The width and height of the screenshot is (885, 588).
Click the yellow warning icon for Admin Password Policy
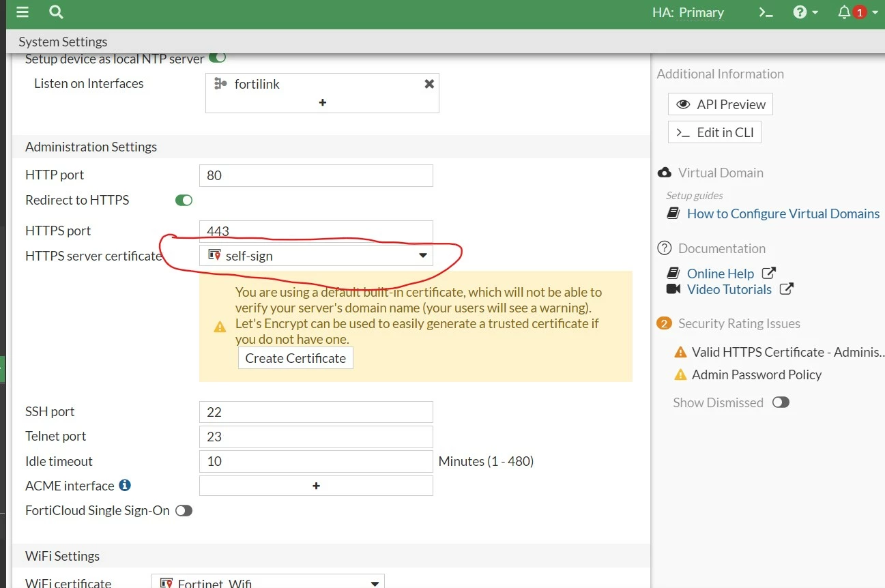(x=680, y=374)
